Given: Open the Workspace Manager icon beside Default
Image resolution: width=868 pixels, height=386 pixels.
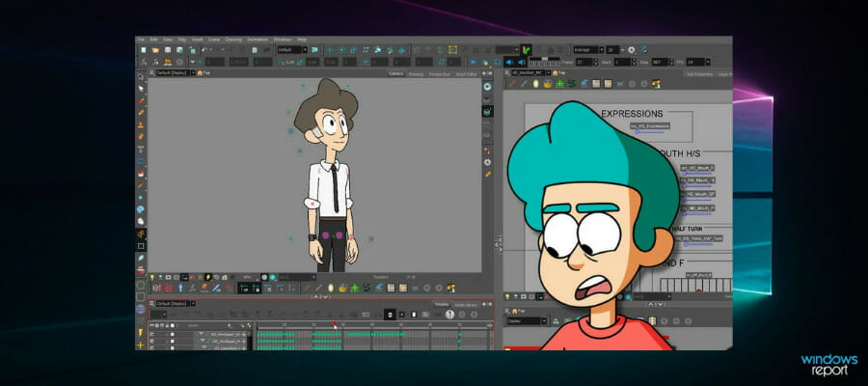Looking at the screenshot, I should pyautogui.click(x=315, y=50).
